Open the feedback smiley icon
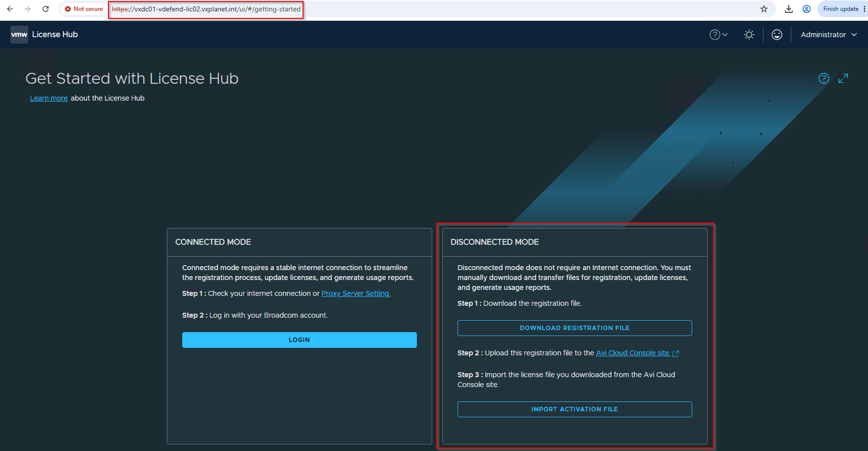 click(777, 35)
